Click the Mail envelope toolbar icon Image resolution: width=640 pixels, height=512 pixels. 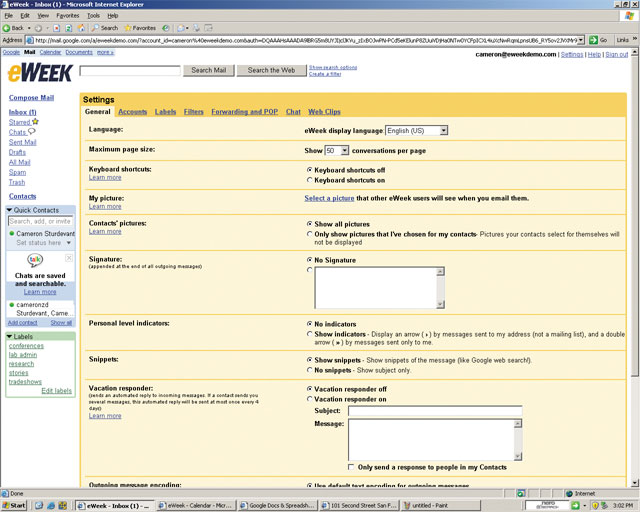[181, 28]
